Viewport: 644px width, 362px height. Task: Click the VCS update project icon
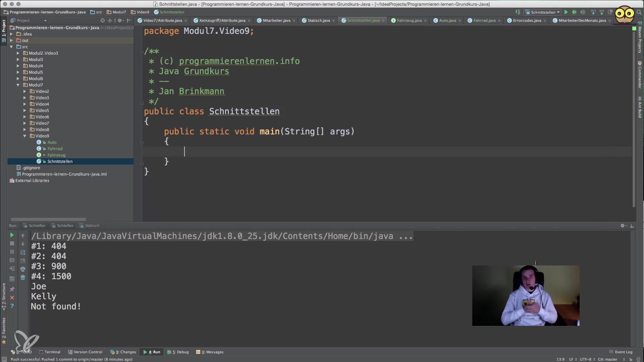tap(593, 12)
